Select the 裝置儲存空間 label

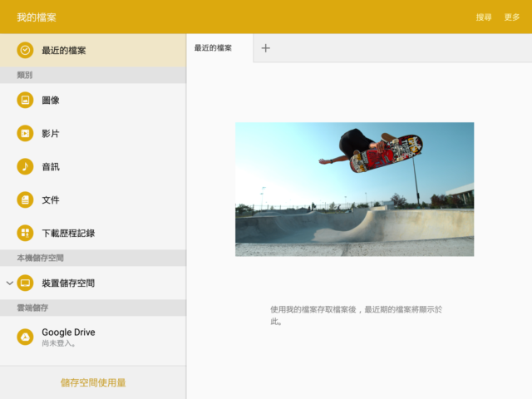pyautogui.click(x=68, y=283)
